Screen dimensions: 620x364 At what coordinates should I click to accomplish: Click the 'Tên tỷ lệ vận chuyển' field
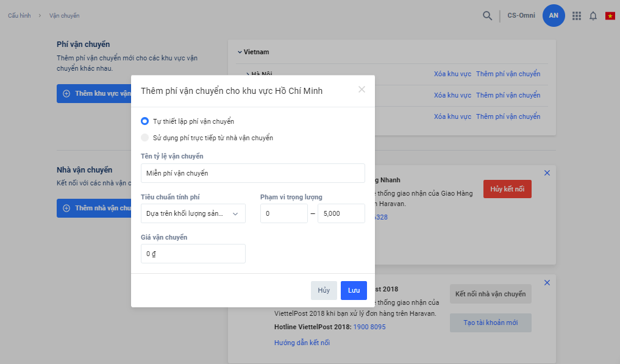point(252,173)
